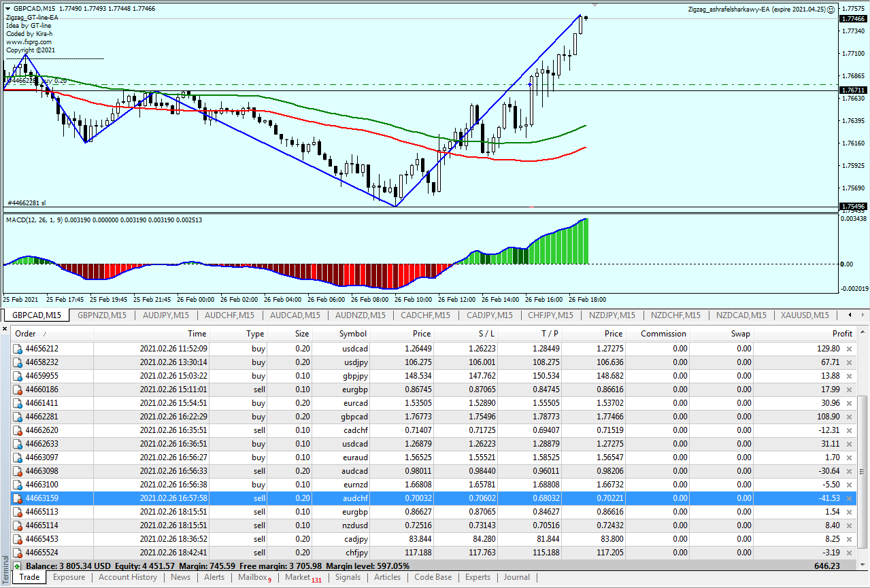Select the CADJPY,M15 chart tab

click(x=490, y=315)
